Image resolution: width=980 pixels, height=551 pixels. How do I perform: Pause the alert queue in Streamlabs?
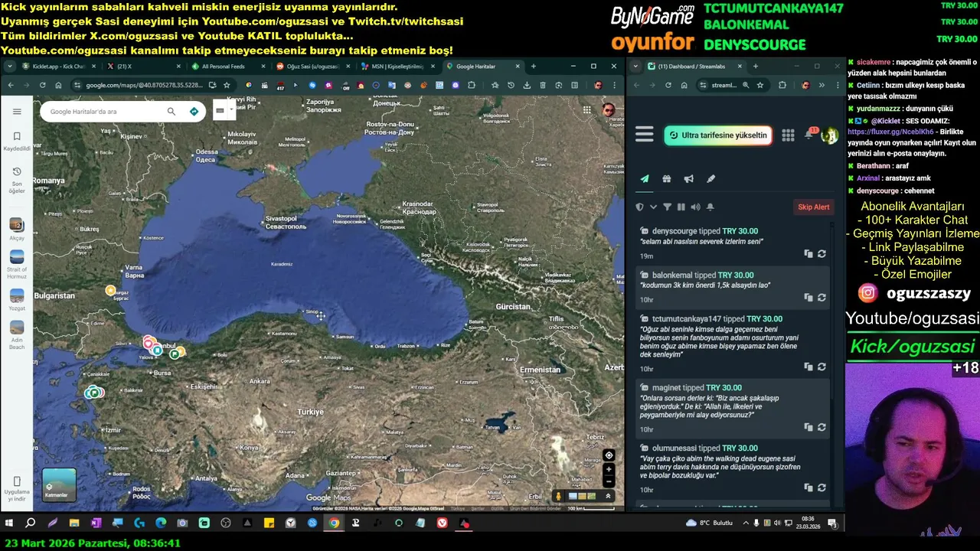(x=681, y=207)
